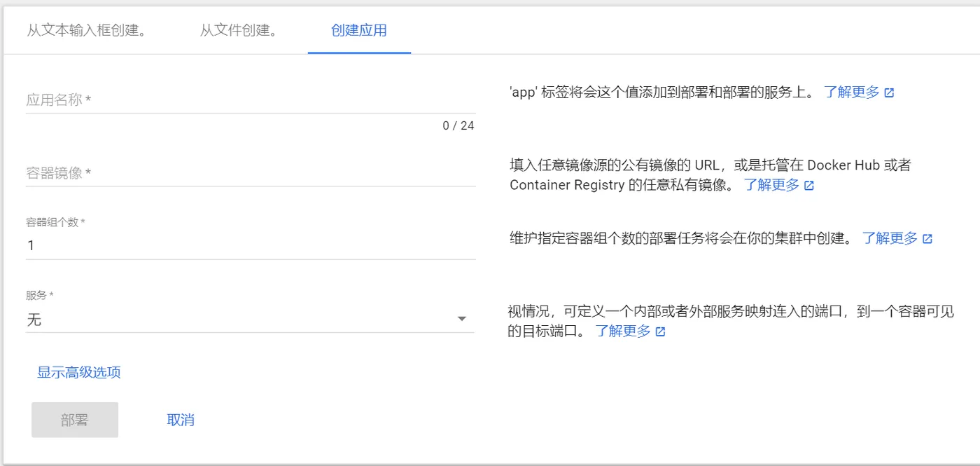Open the 服务 select showing 无
This screenshot has height=466, width=980.
(238, 320)
